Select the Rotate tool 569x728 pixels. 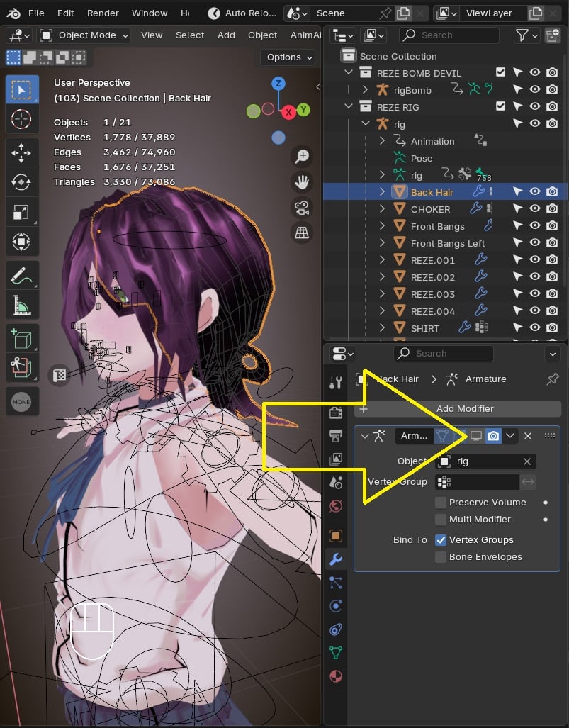[x=21, y=182]
